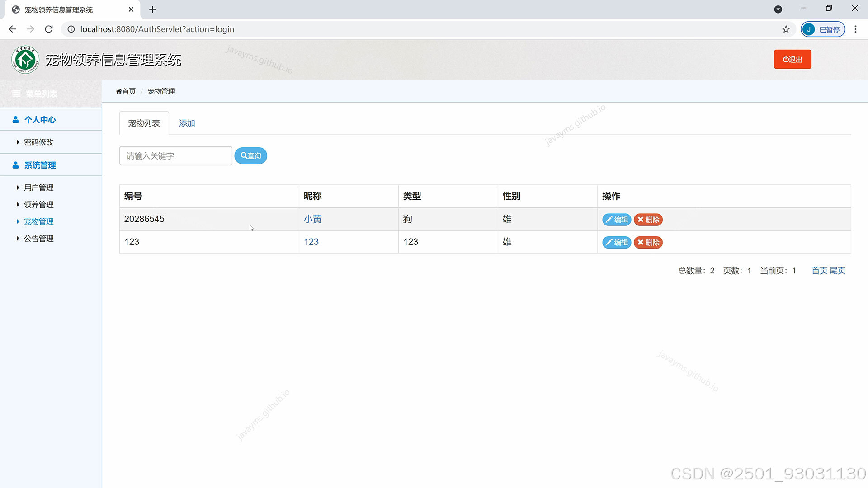Collapse the 系统管理 section header

click(51, 165)
